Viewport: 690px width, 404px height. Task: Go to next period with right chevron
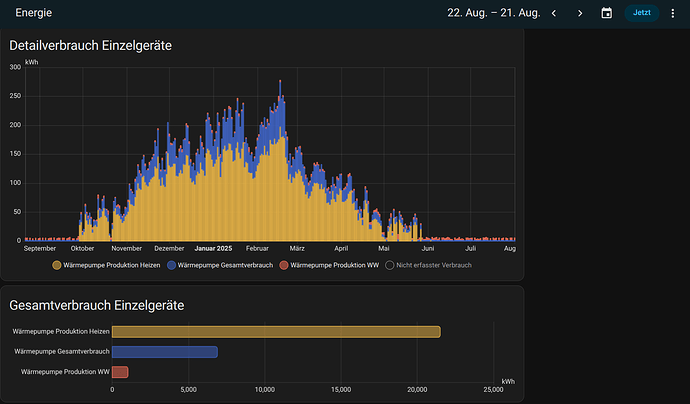pos(580,13)
